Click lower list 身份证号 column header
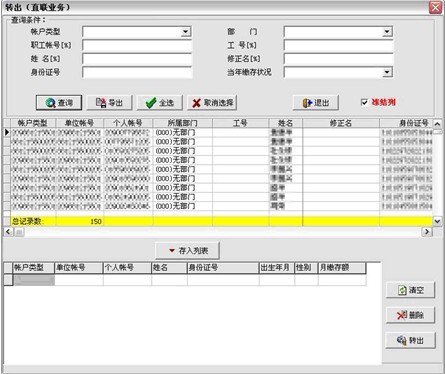This screenshot has height=374, width=445. 223,268
